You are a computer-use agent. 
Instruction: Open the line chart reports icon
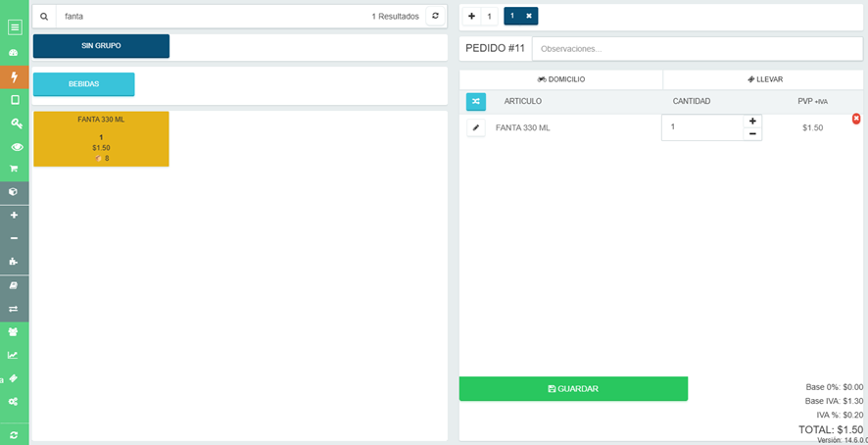coord(13,355)
